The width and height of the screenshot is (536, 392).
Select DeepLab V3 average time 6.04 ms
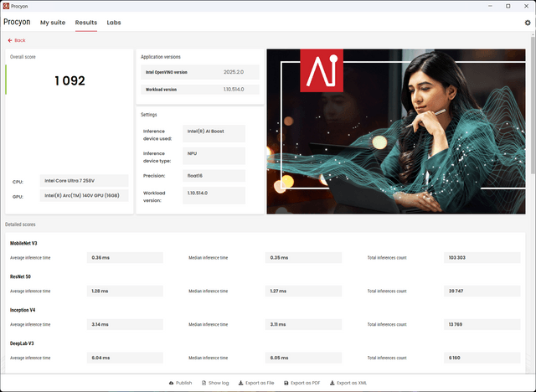125,358
